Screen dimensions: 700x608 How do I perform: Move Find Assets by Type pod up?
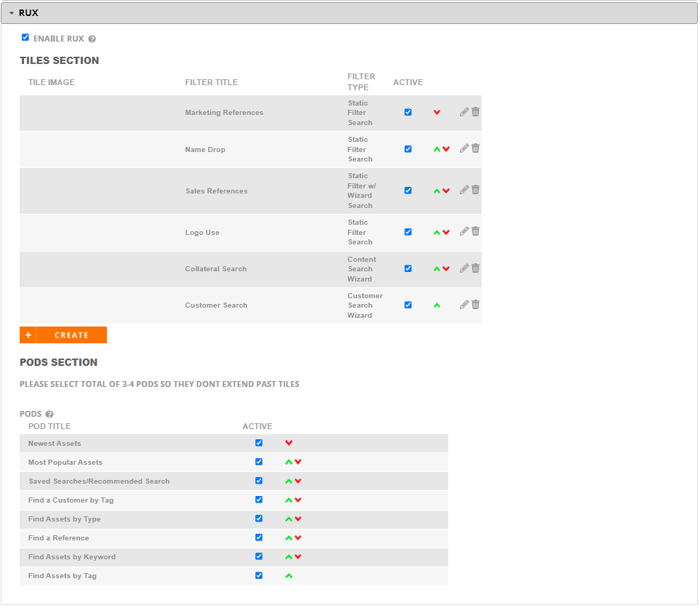[x=289, y=519]
